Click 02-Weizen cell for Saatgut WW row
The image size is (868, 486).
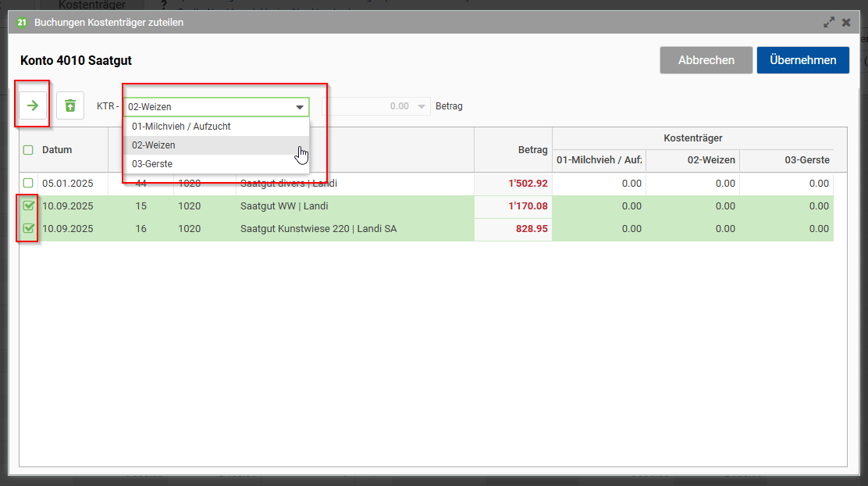(x=692, y=206)
